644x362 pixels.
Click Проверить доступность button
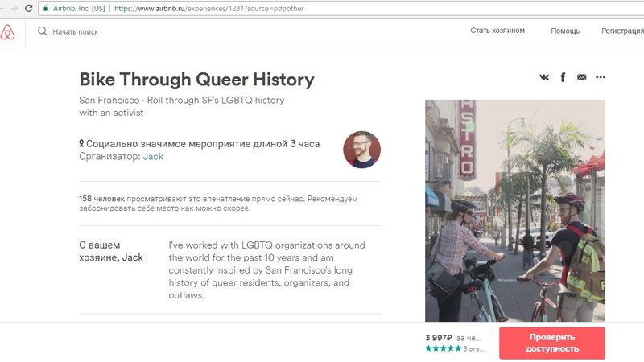[552, 343]
